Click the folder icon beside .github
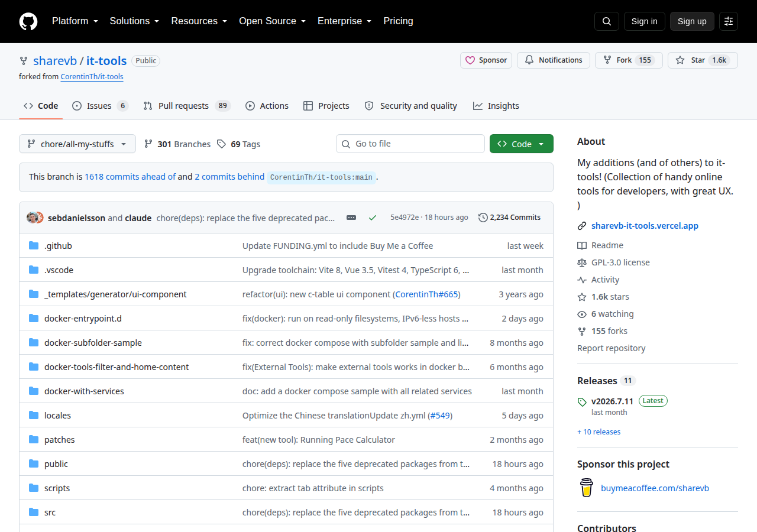The height and width of the screenshot is (532, 757). (x=34, y=246)
